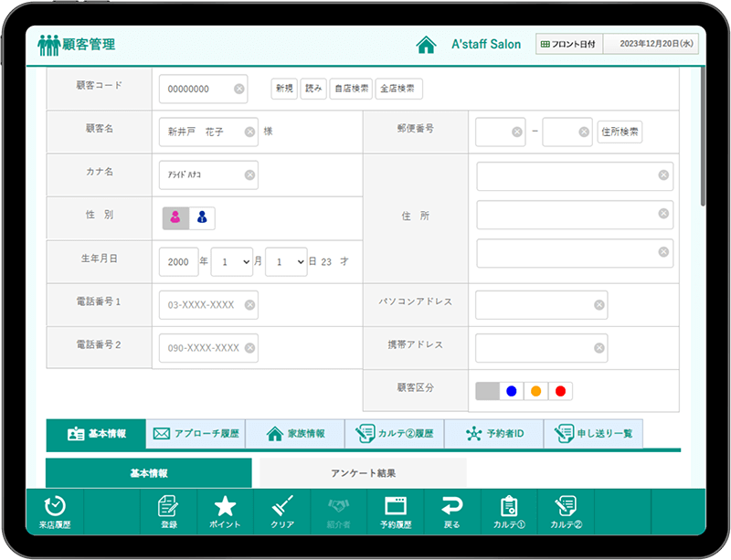
Task: Click the フロント日付 button
Action: pyautogui.click(x=569, y=44)
